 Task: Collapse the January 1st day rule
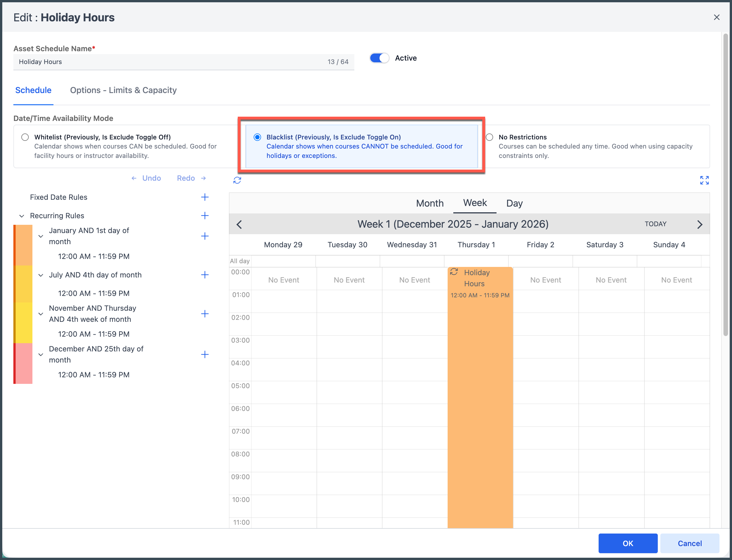41,236
